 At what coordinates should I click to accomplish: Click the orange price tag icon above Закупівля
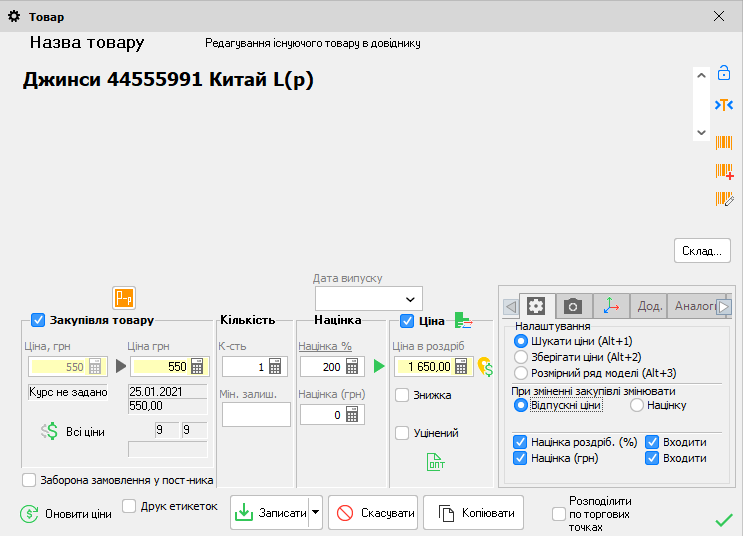click(x=124, y=297)
